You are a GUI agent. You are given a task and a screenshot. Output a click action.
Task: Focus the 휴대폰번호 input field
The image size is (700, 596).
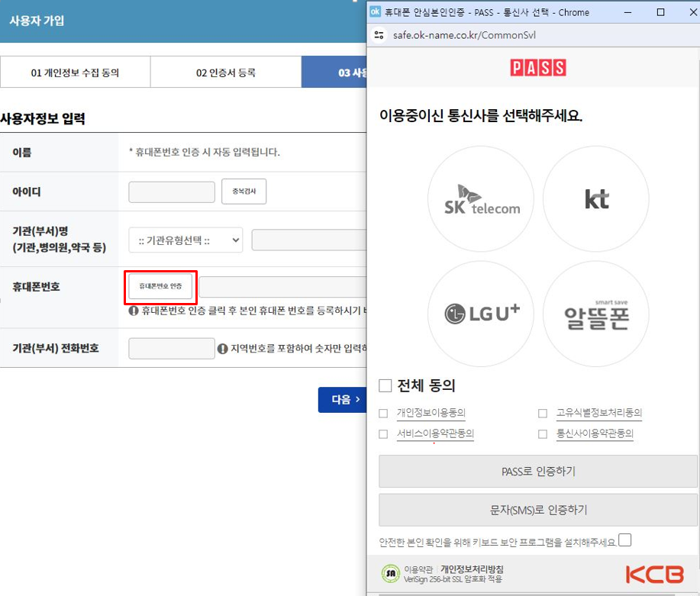pos(282,287)
